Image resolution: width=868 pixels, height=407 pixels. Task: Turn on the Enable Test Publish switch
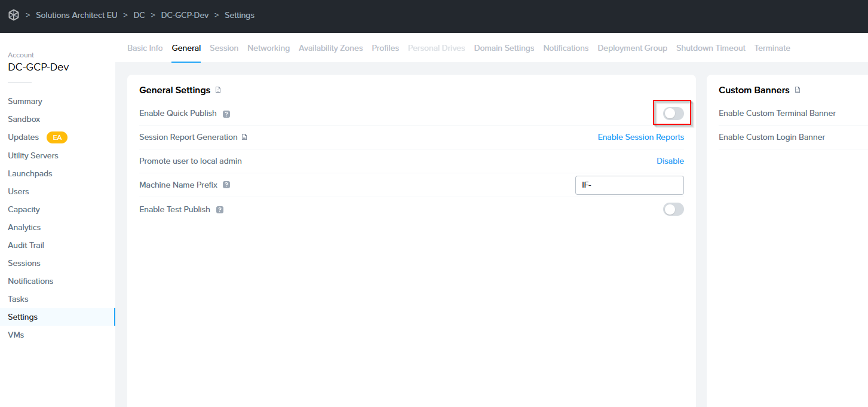pos(673,209)
